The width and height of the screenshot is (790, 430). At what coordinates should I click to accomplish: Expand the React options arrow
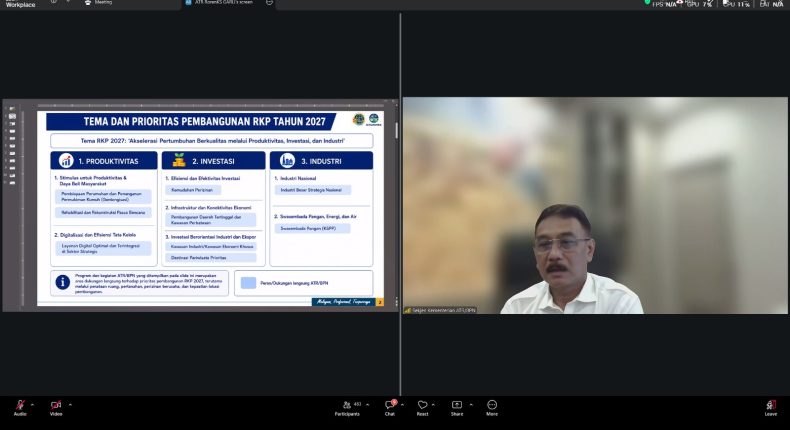[433, 404]
